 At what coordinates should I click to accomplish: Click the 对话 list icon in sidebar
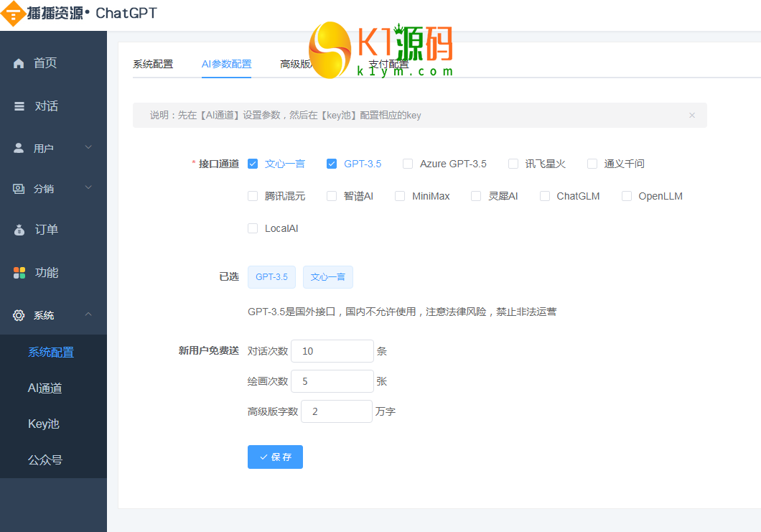[x=19, y=106]
